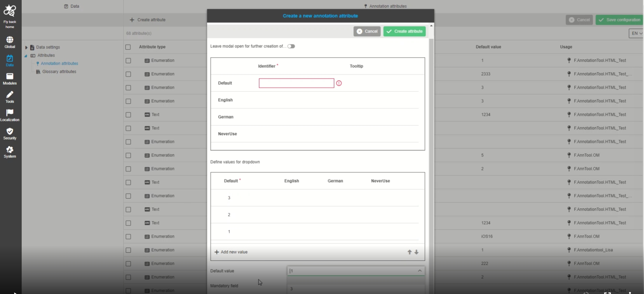Click usage pin icon for F.Annotationtool_Lisa
Viewport: 644px width, 294px height.
tap(569, 250)
